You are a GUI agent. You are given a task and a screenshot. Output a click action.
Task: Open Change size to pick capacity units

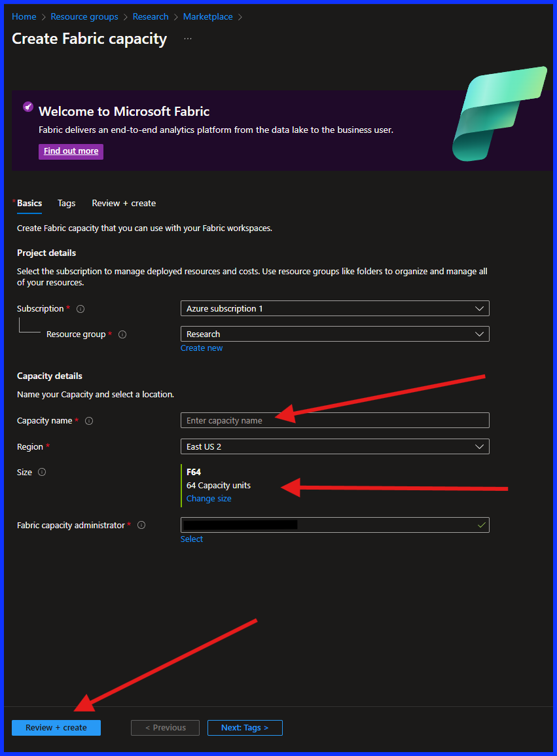[x=209, y=498]
